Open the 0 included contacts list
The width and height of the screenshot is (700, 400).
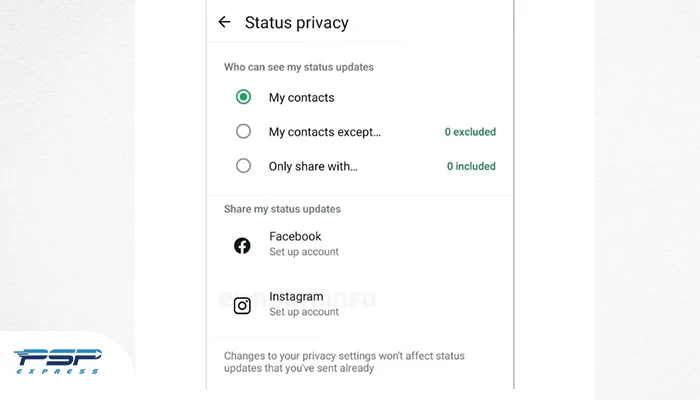tap(471, 166)
